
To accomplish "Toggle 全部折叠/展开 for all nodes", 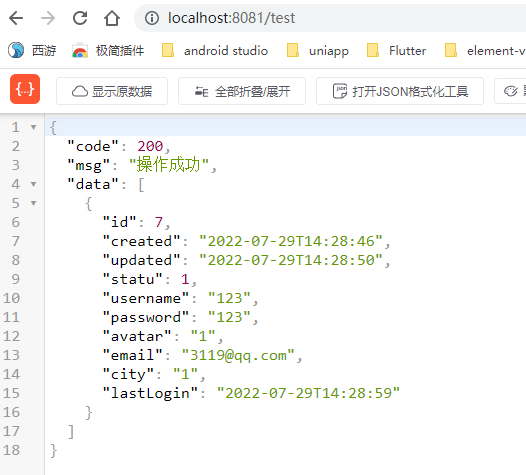I will click(242, 91).
